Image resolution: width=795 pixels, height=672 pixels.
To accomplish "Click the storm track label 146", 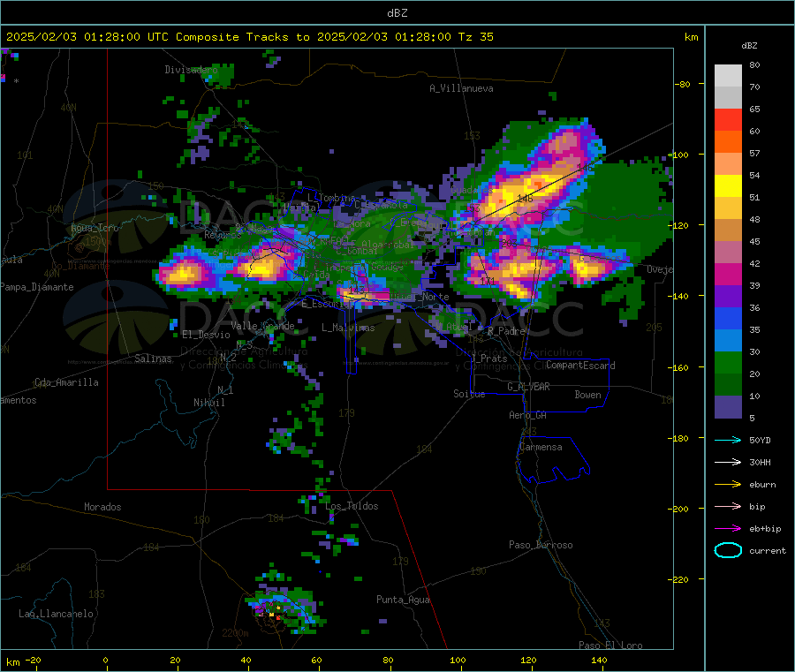I will pyautogui.click(x=525, y=199).
